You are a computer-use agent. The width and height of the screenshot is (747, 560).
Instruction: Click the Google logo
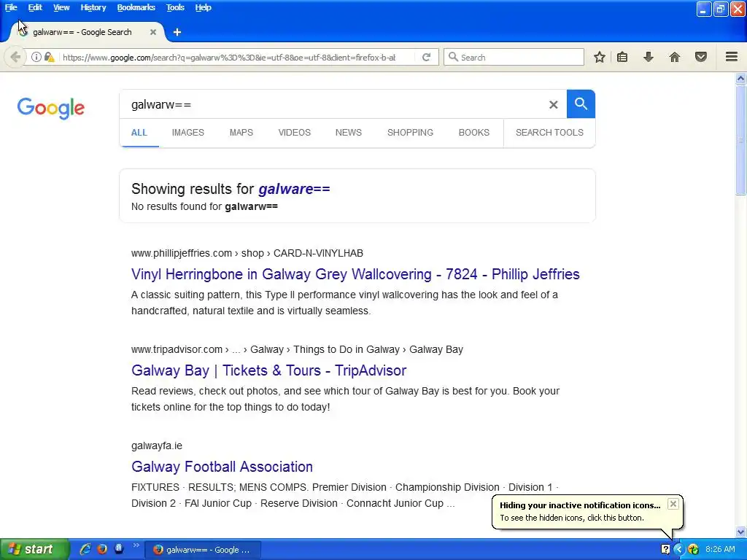[x=51, y=108]
